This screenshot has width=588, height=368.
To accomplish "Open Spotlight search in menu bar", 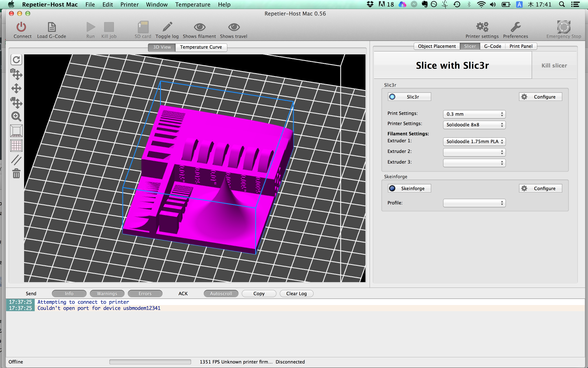I will click(562, 4).
